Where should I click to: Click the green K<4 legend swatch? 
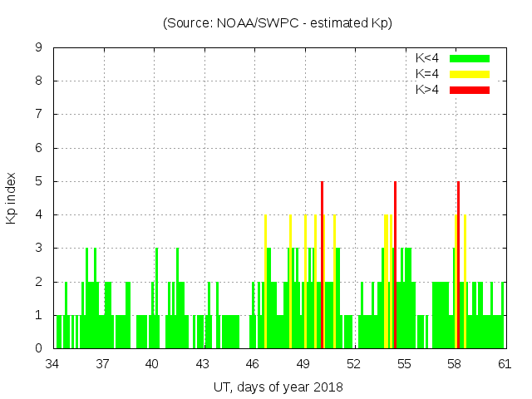470,58
